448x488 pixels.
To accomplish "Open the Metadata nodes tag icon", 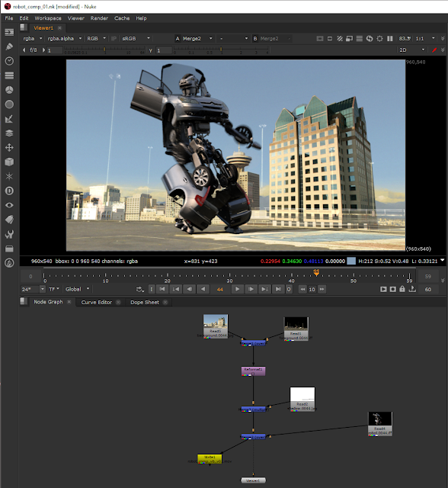I will coord(9,220).
